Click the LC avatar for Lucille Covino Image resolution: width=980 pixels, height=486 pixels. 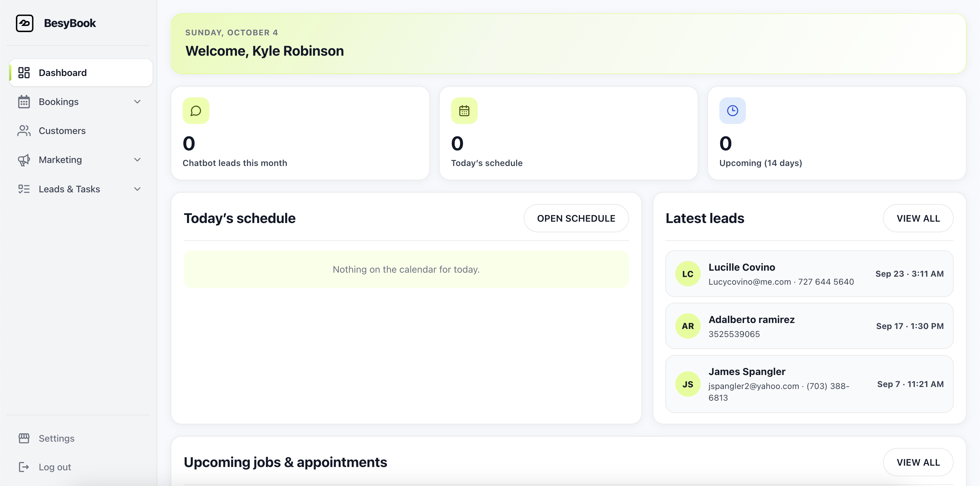point(687,274)
